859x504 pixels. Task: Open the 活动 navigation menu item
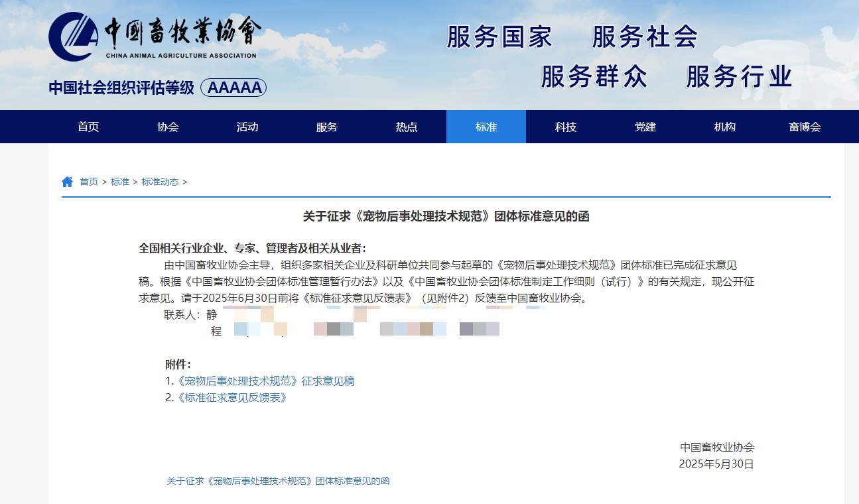tap(246, 127)
